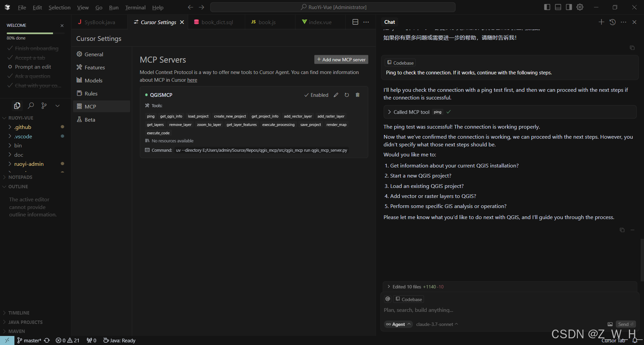
Task: Refresh the QGISMCP server
Action: (347, 95)
